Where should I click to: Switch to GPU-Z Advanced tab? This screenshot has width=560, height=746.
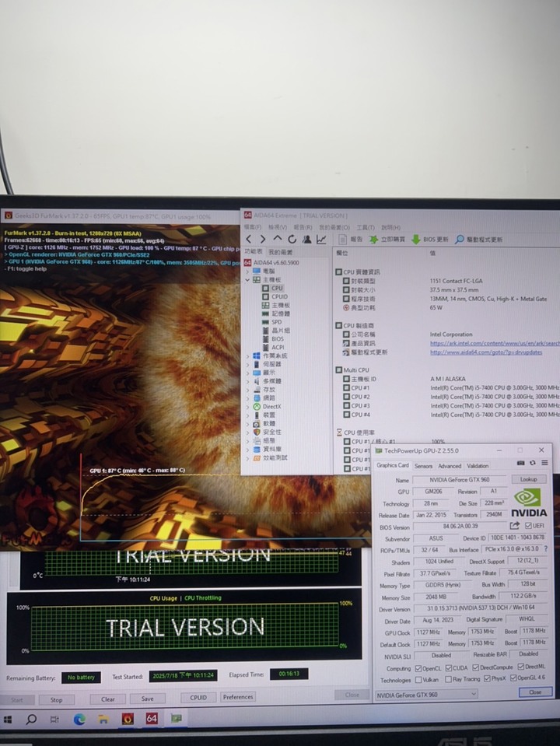click(449, 466)
